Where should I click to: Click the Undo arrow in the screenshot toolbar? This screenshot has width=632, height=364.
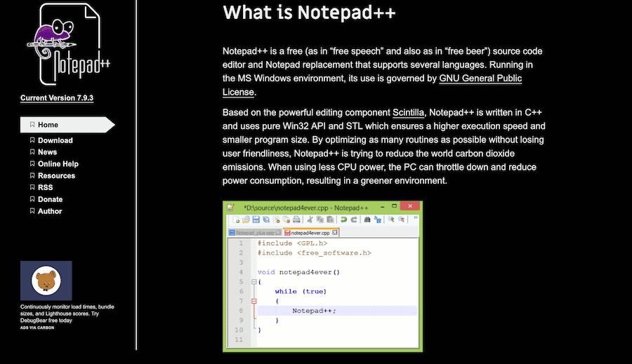click(x=344, y=220)
